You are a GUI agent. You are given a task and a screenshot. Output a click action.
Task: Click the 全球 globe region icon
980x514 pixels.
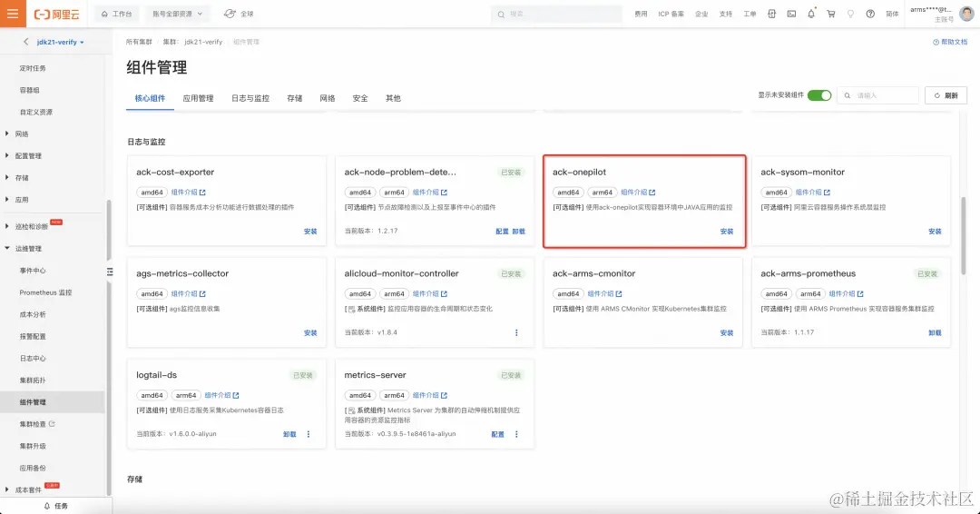click(230, 14)
